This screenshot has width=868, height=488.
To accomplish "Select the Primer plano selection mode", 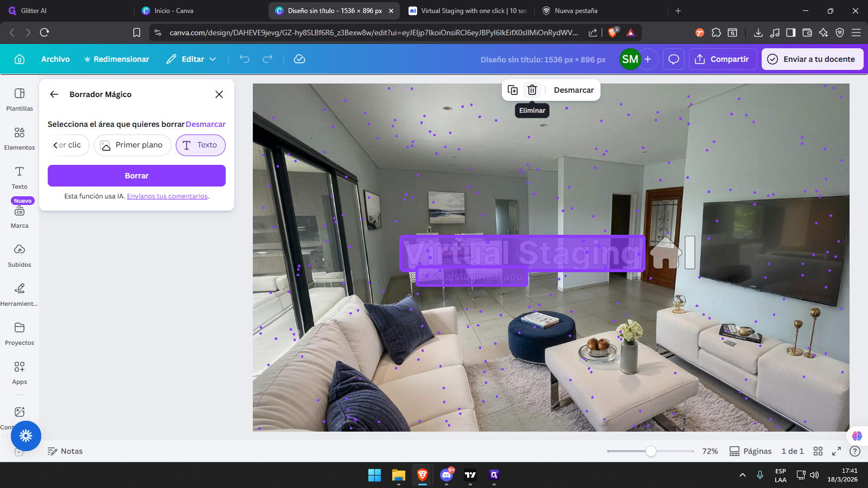I will click(x=132, y=145).
